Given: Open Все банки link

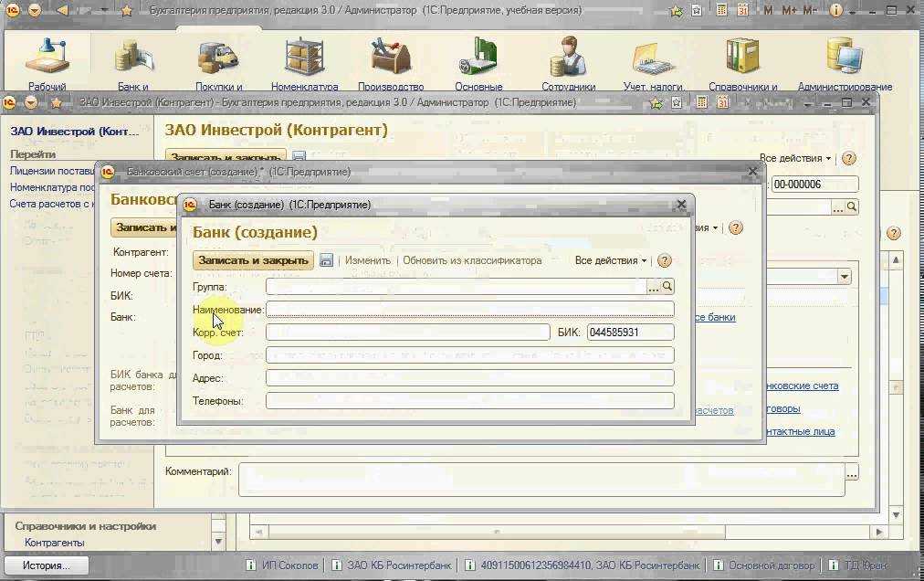Looking at the screenshot, I should pyautogui.click(x=715, y=317).
